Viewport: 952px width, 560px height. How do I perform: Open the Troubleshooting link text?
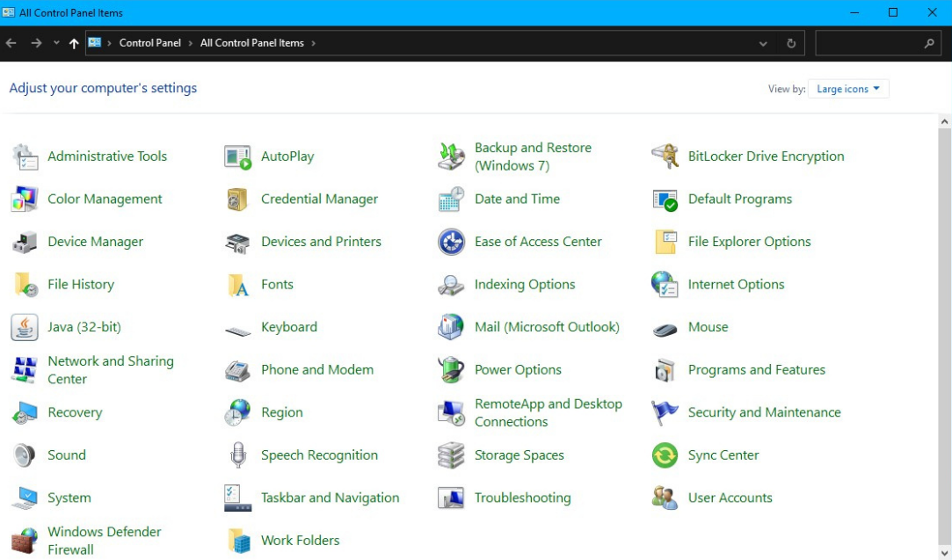click(523, 498)
